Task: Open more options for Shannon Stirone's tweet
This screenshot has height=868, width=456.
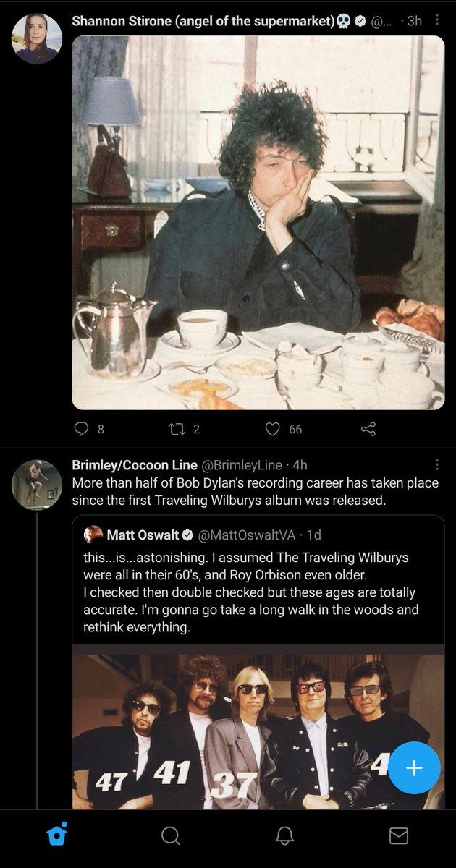Action: point(436,20)
